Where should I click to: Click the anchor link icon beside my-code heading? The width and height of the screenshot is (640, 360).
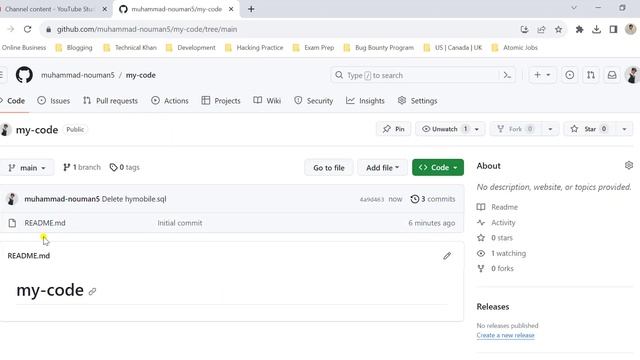pos(92,291)
